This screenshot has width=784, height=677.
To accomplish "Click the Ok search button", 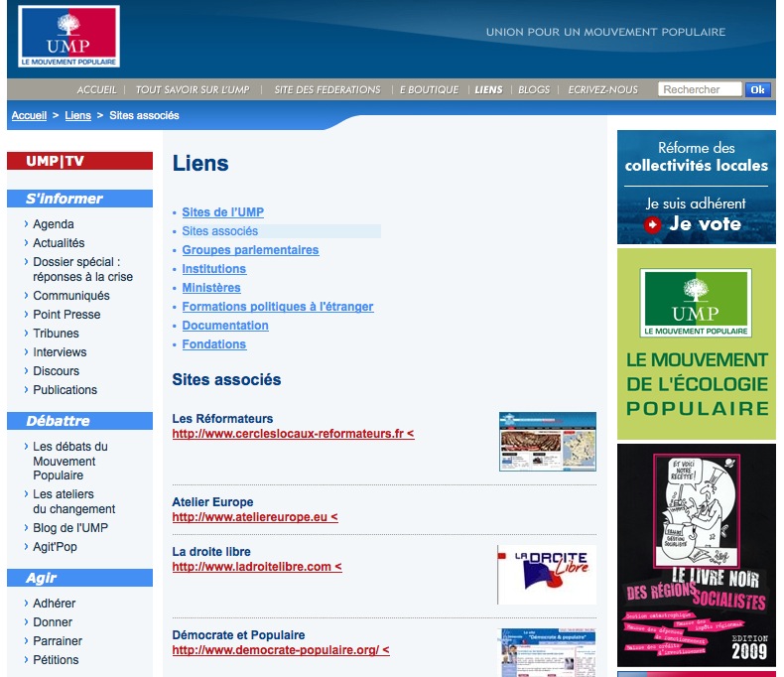I will (757, 89).
